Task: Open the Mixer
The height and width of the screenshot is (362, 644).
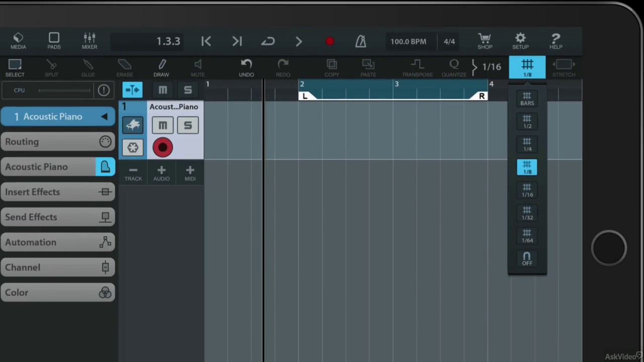Action: point(90,41)
